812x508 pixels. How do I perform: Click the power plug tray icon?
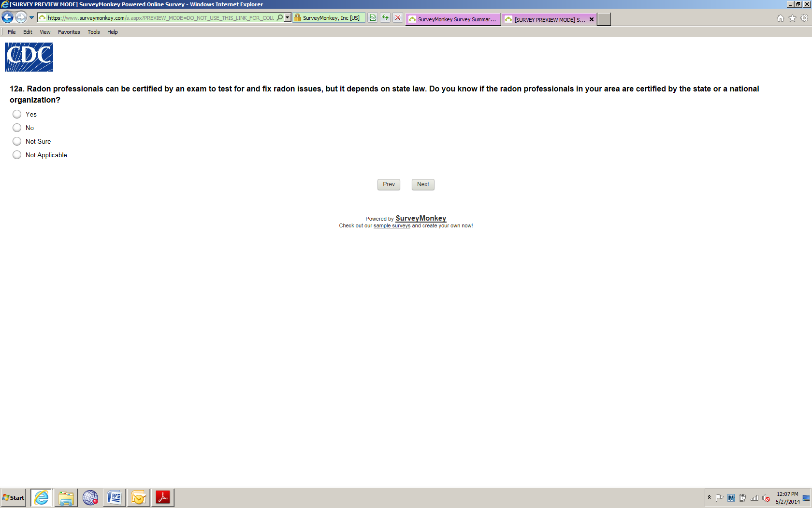743,498
